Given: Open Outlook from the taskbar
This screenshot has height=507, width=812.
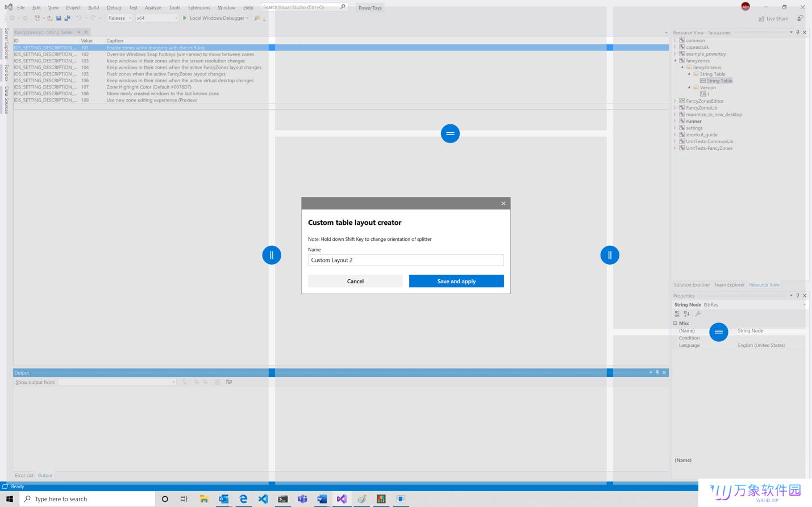Looking at the screenshot, I should [x=224, y=499].
